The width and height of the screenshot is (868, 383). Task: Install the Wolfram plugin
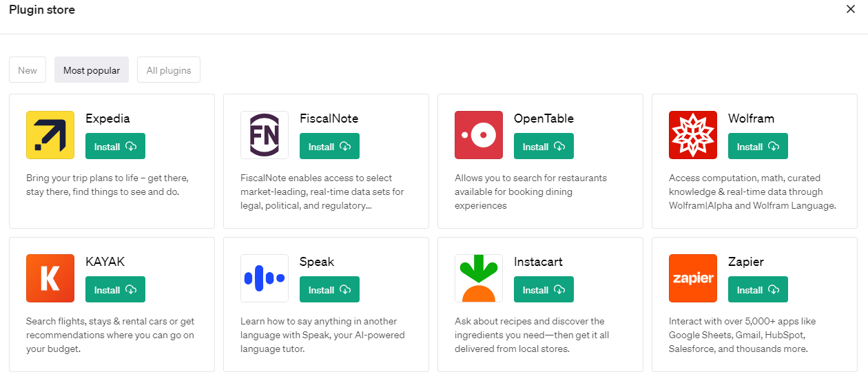click(758, 146)
